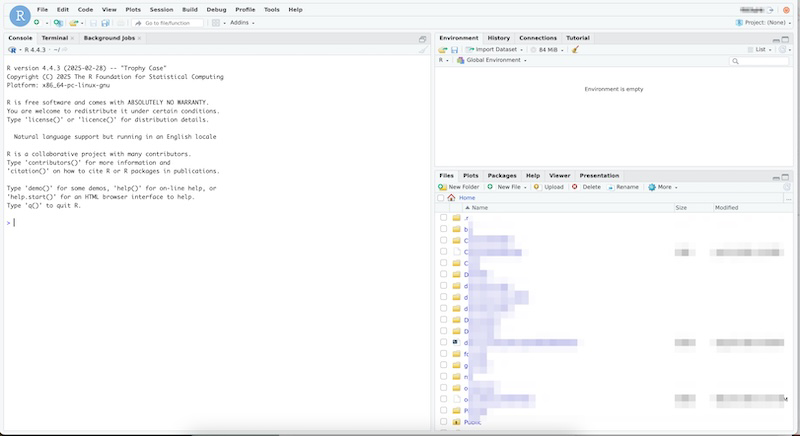The width and height of the screenshot is (800, 436).
Task: Click the Upload button in Files pane
Action: [548, 187]
